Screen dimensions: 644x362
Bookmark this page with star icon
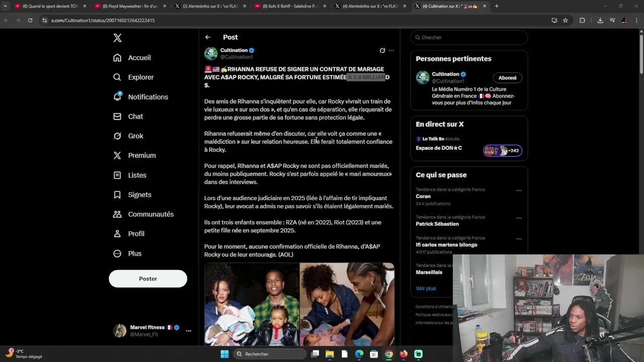[x=566, y=20]
